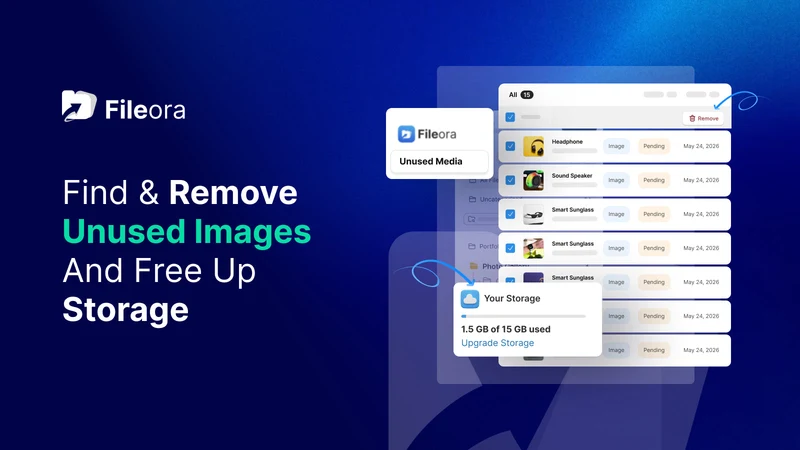The height and width of the screenshot is (450, 800).
Task: Open the white sunglasses thumbnail
Action: (533, 214)
